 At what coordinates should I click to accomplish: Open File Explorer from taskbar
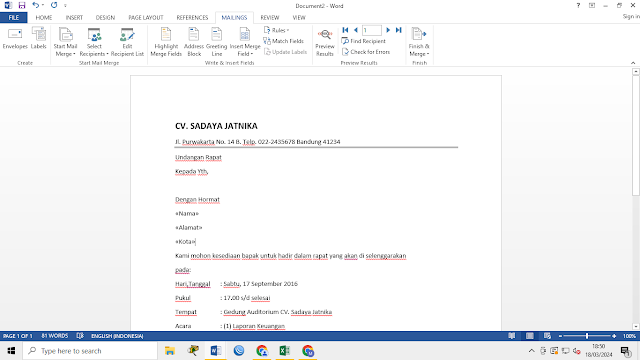click(x=170, y=351)
